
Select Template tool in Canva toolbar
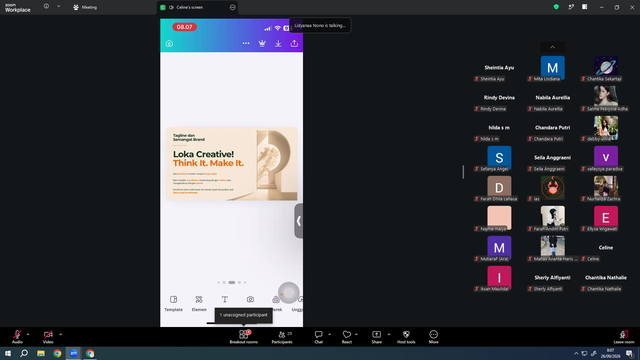point(173,303)
